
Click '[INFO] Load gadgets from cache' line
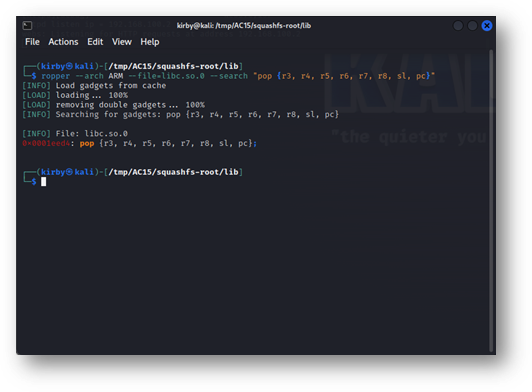coord(94,86)
